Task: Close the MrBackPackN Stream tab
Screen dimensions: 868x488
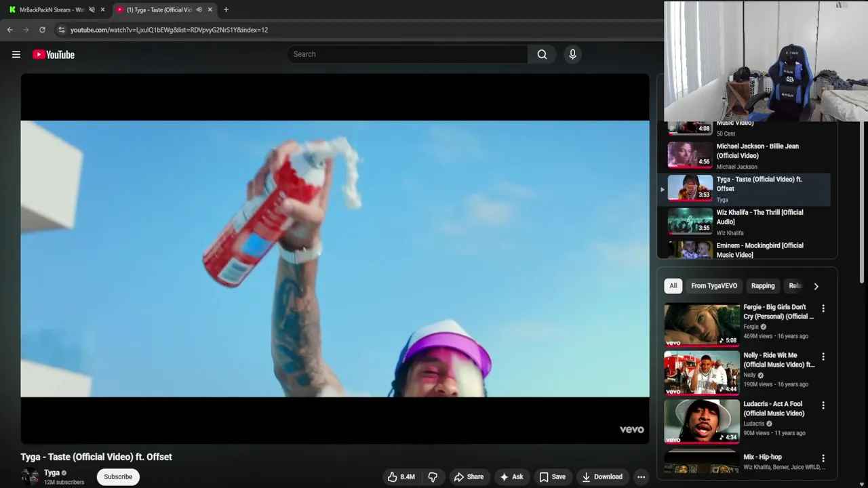Action: (102, 9)
